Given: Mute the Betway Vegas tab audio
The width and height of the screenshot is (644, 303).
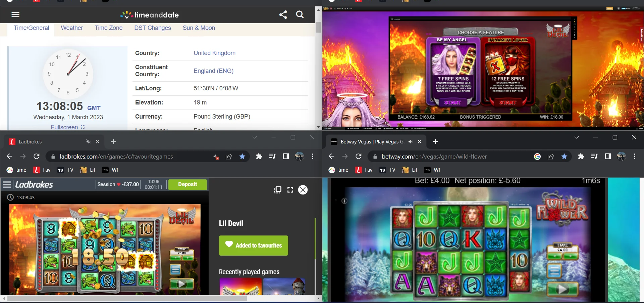Looking at the screenshot, I should (x=411, y=142).
